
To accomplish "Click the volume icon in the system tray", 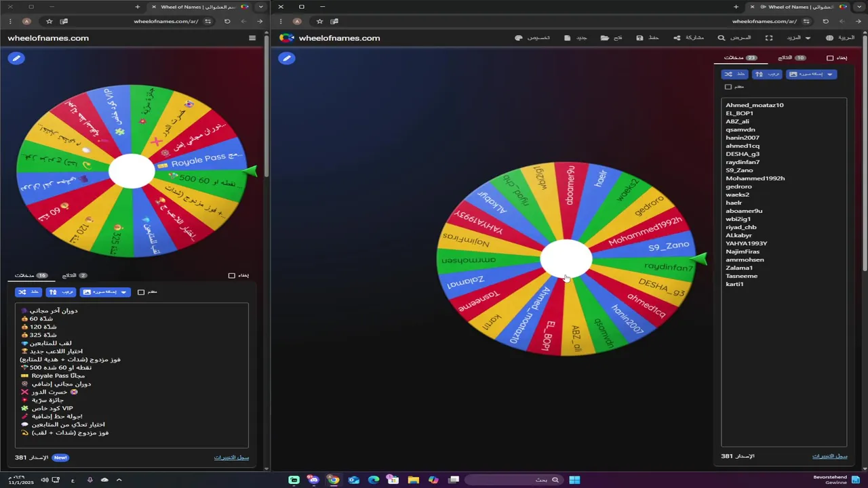I will click(x=44, y=480).
